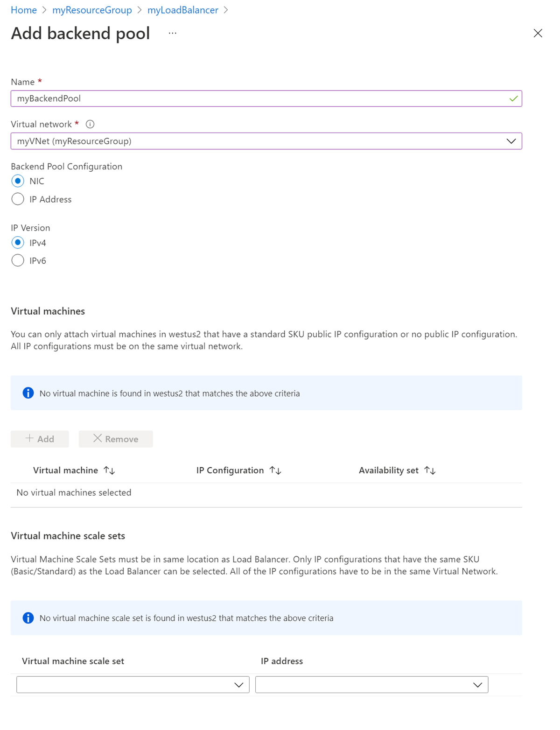Sort the Virtual machine column

point(109,470)
